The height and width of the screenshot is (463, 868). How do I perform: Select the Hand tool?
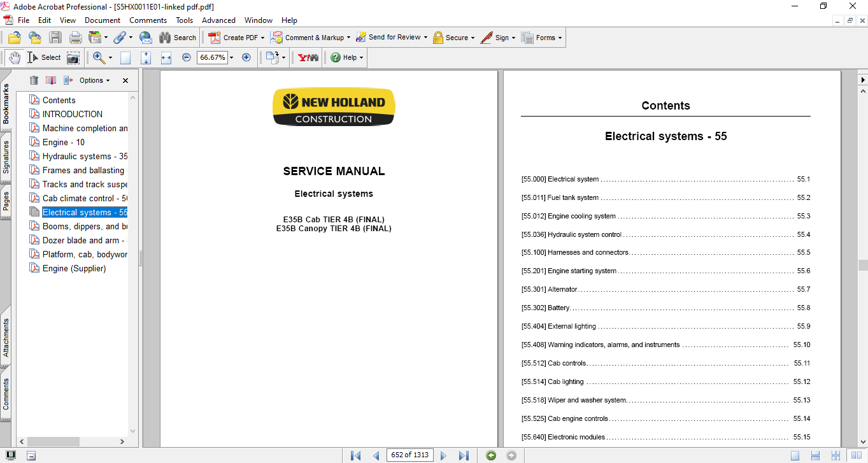coord(15,57)
